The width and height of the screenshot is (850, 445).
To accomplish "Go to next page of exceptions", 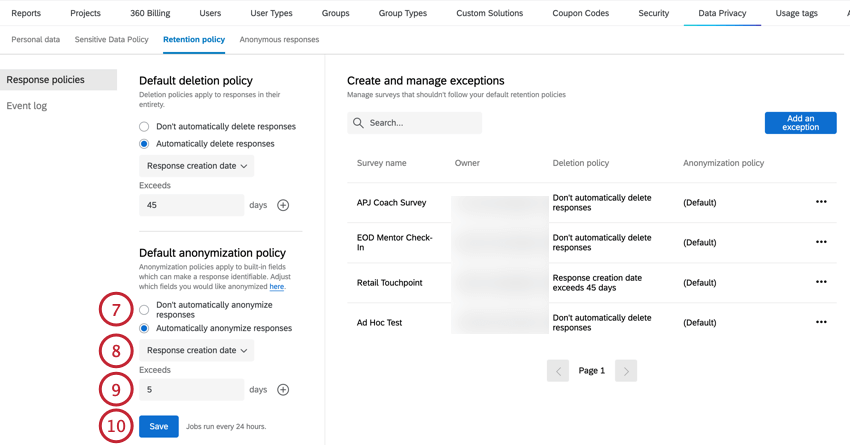I will pos(626,371).
